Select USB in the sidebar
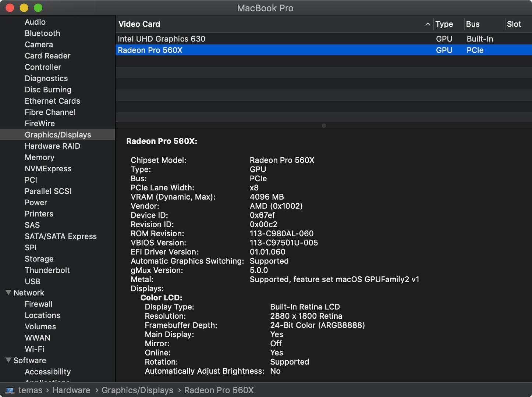This screenshot has width=532, height=397. coord(32,282)
